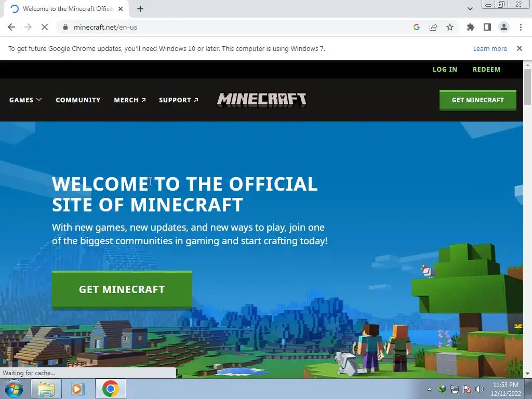
Task: Open a new tab with plus button
Action: coord(140,9)
